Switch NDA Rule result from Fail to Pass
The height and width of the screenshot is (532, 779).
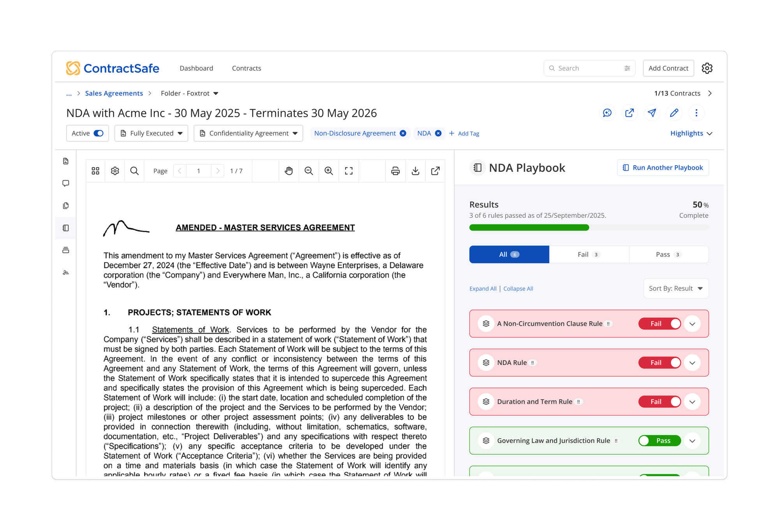(659, 363)
